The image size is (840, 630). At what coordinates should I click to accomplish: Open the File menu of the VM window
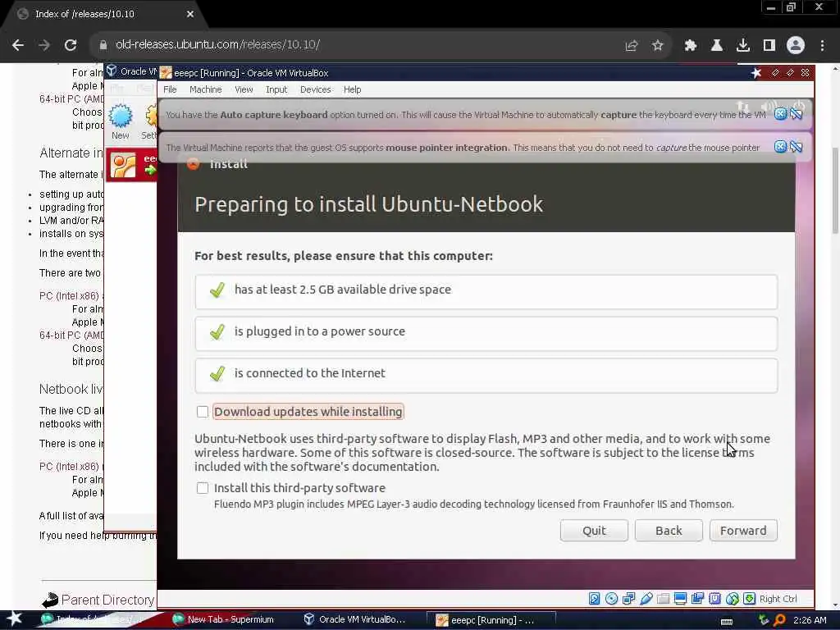point(170,89)
